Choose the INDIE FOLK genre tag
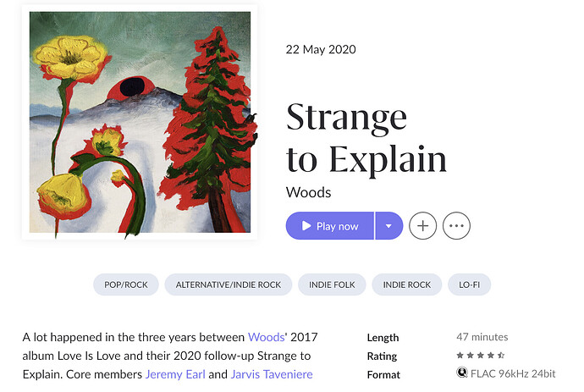584x392 pixels. 332,284
